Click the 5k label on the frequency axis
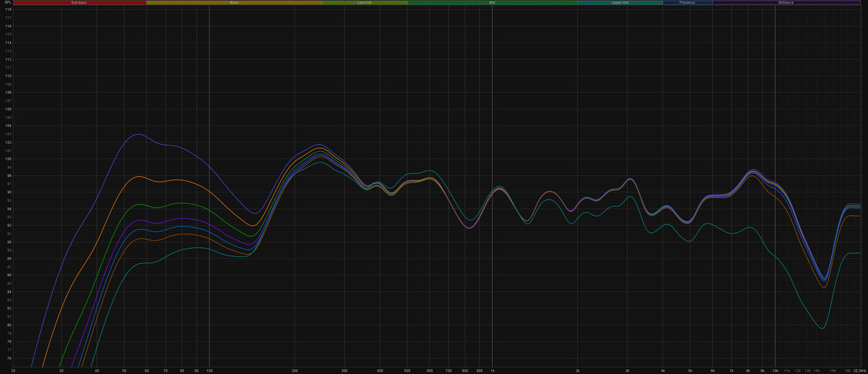Screen dimensions: 868x374 click(x=690, y=371)
